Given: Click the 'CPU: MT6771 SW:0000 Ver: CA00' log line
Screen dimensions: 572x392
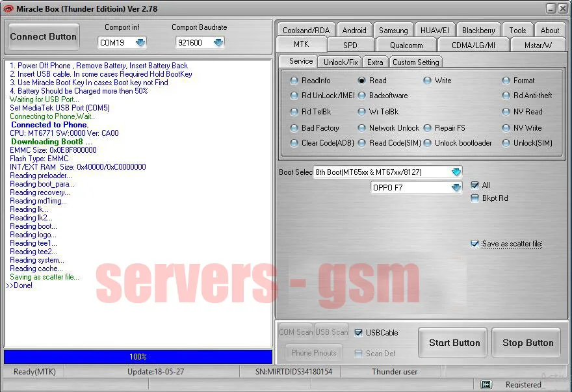Looking at the screenshot, I should 64,133.
